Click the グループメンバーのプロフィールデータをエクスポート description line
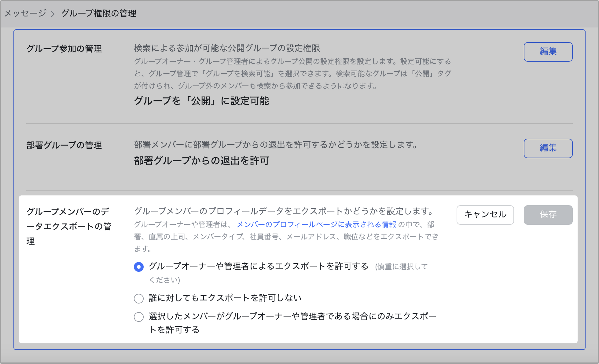The image size is (599, 364). pyautogui.click(x=284, y=211)
